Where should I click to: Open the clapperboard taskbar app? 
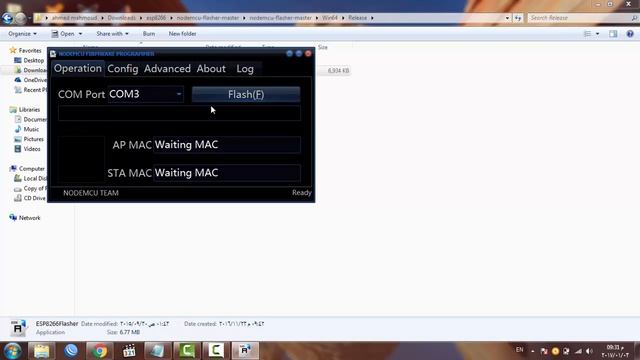(x=129, y=351)
